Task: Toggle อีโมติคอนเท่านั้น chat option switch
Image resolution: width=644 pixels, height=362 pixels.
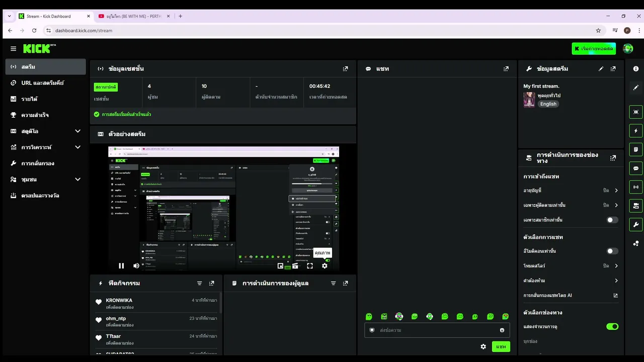Action: [612, 251]
